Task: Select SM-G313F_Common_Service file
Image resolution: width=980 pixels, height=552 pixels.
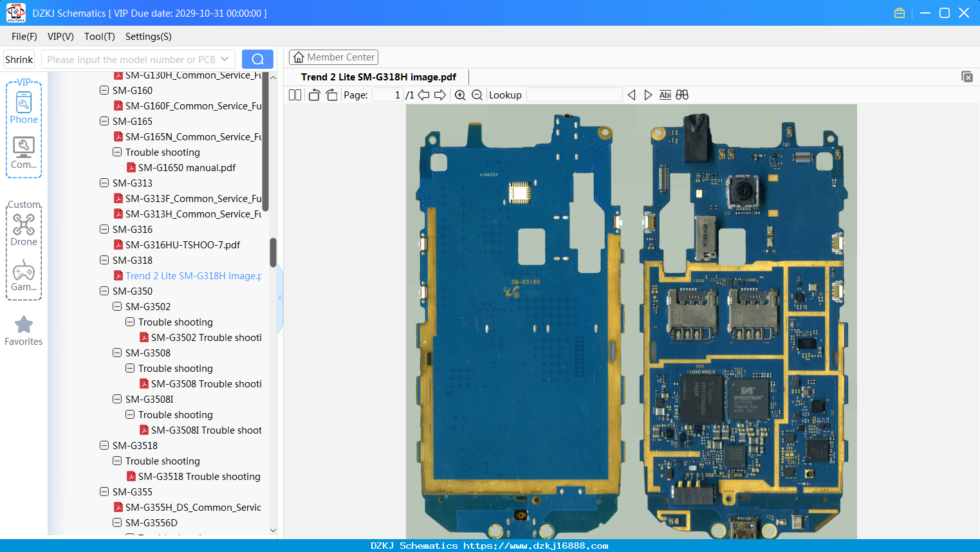Action: 187,198
